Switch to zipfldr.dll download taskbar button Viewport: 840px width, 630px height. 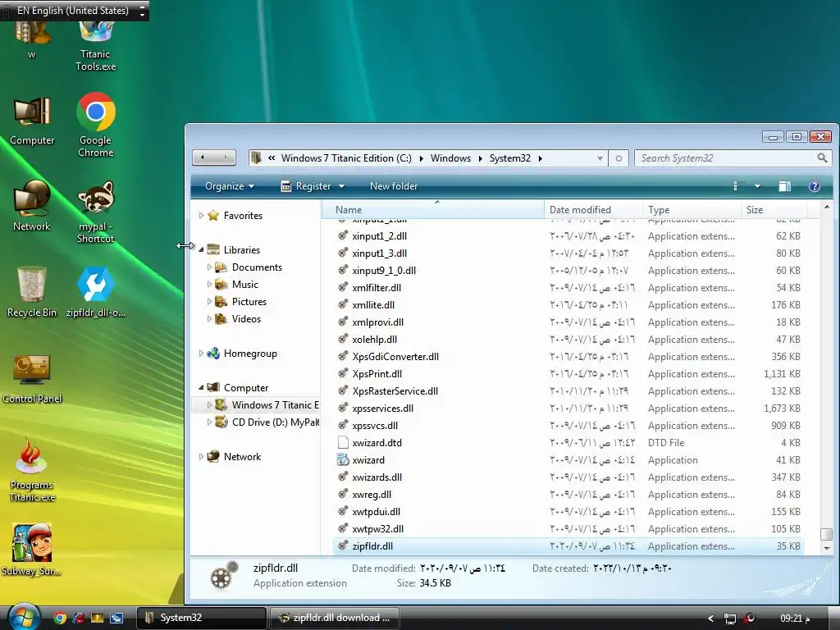coord(335,618)
